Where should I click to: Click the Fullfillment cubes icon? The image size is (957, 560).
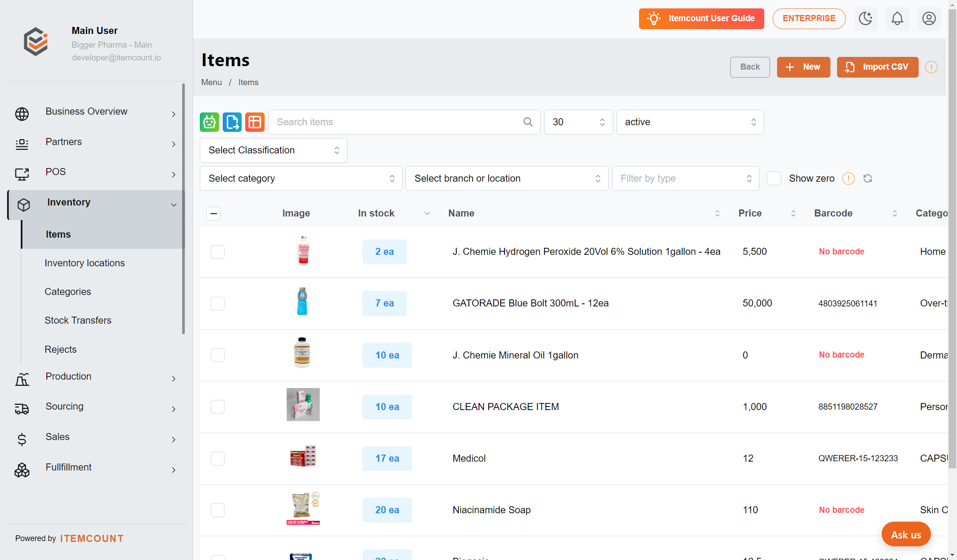(22, 470)
